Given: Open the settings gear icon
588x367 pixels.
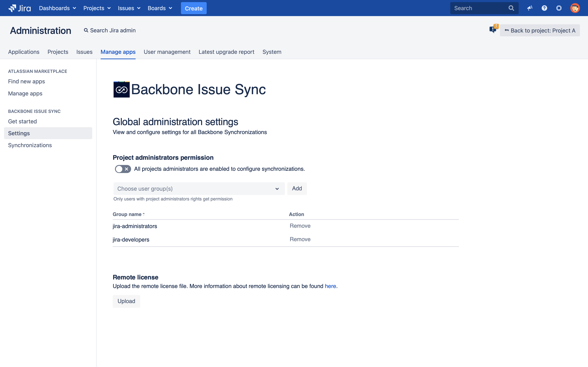Looking at the screenshot, I should [x=559, y=8].
